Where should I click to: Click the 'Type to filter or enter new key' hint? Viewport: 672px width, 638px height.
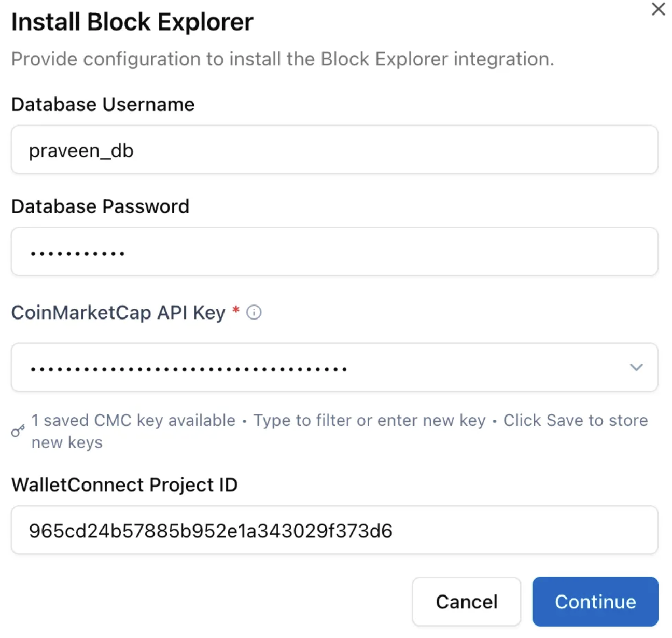coord(369,420)
